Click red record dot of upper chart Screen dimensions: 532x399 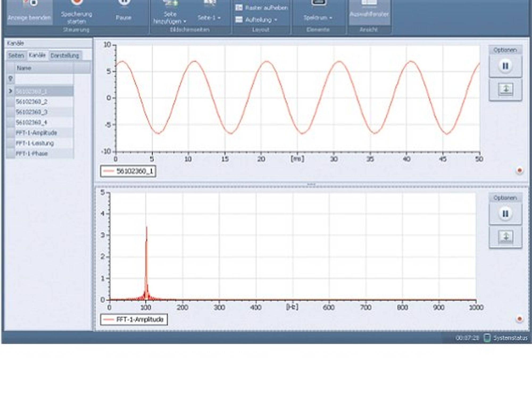[x=519, y=170]
